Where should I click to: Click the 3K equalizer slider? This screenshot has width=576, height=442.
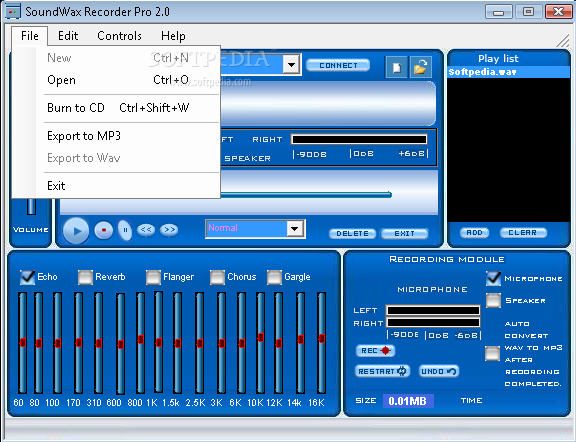click(x=222, y=343)
